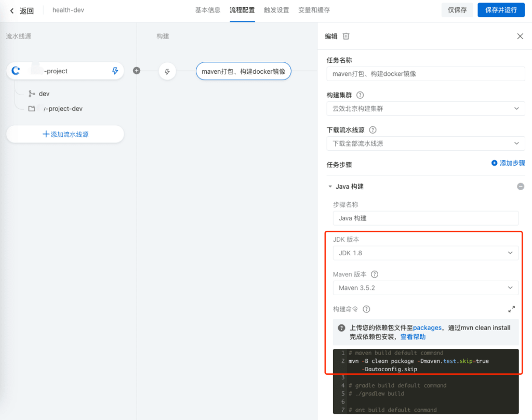The width and height of the screenshot is (532, 420).
Task: Open the Maven 版本 dropdown
Action: click(425, 288)
